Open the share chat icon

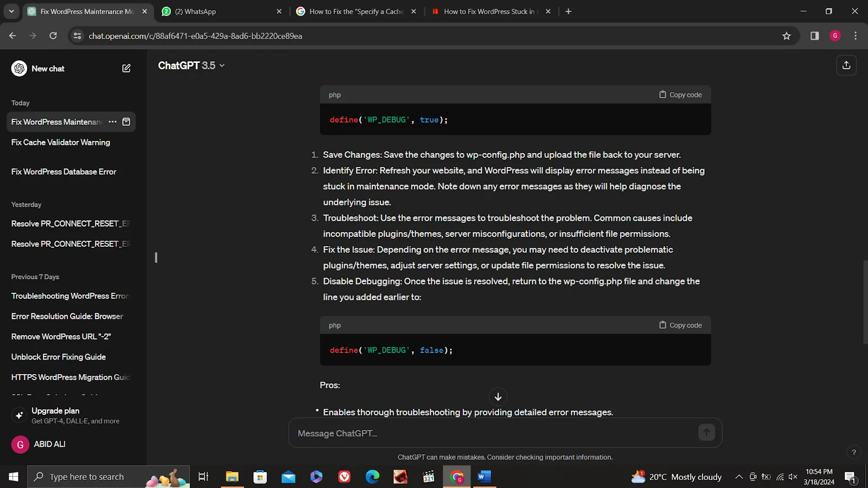(846, 66)
